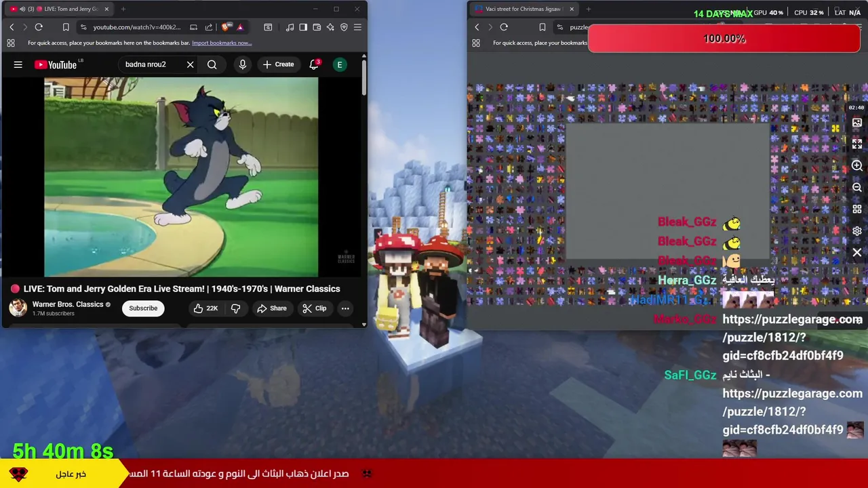
Task: Click the youtube.com address bar
Action: [x=137, y=27]
